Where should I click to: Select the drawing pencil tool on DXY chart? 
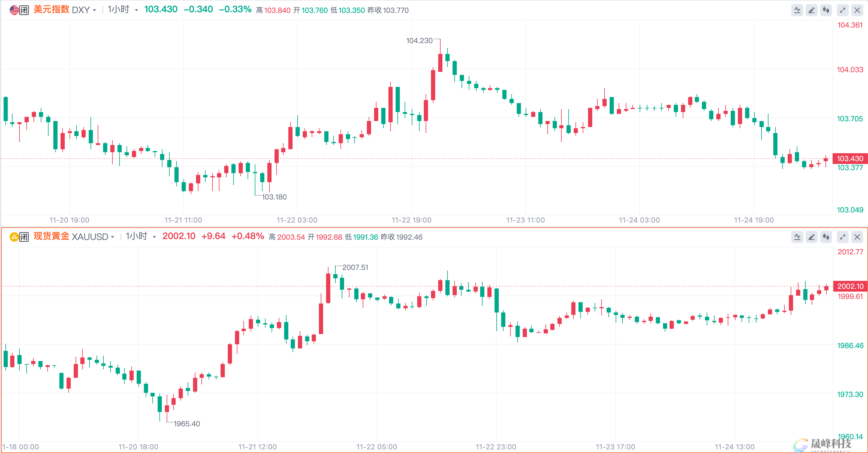[x=811, y=10]
